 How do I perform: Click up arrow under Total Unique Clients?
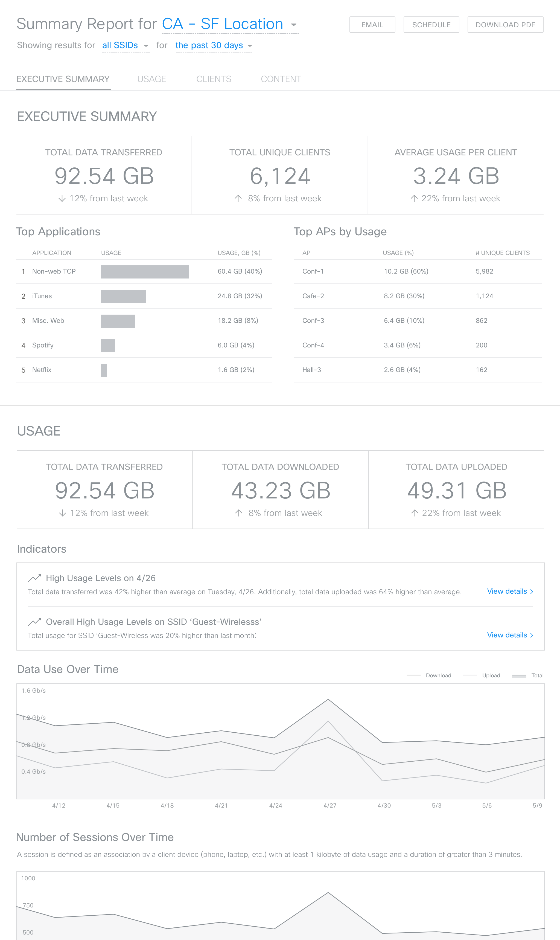[x=238, y=198]
